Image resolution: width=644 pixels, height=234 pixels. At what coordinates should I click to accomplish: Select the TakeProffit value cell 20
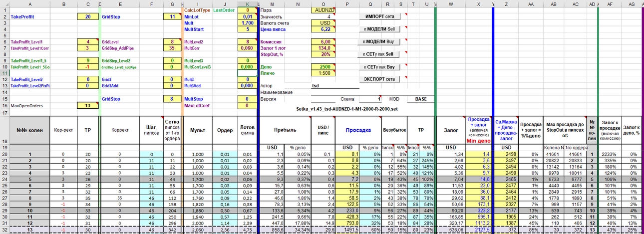click(x=88, y=16)
